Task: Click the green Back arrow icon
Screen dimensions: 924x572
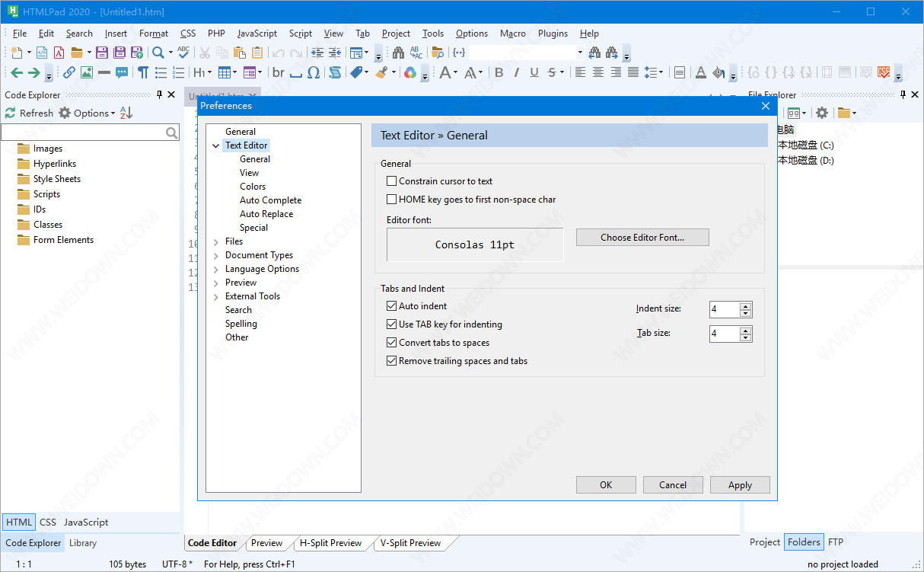Action: 16,72
